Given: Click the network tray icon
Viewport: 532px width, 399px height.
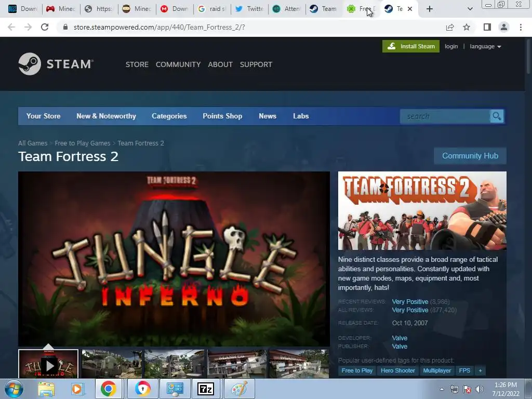Looking at the screenshot, I should tap(454, 389).
